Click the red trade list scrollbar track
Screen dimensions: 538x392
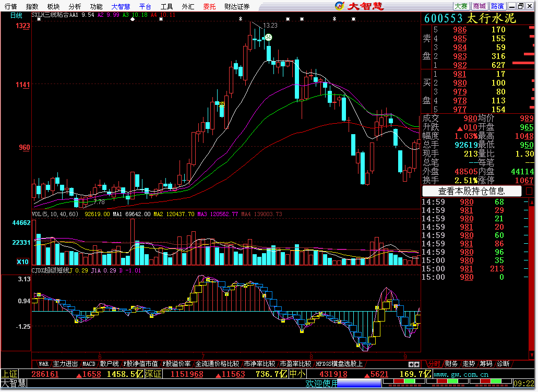532,278
